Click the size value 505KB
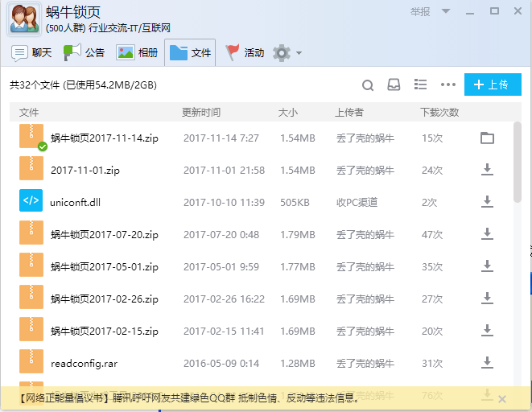Viewport: 532px width, 412px height. pos(295,203)
